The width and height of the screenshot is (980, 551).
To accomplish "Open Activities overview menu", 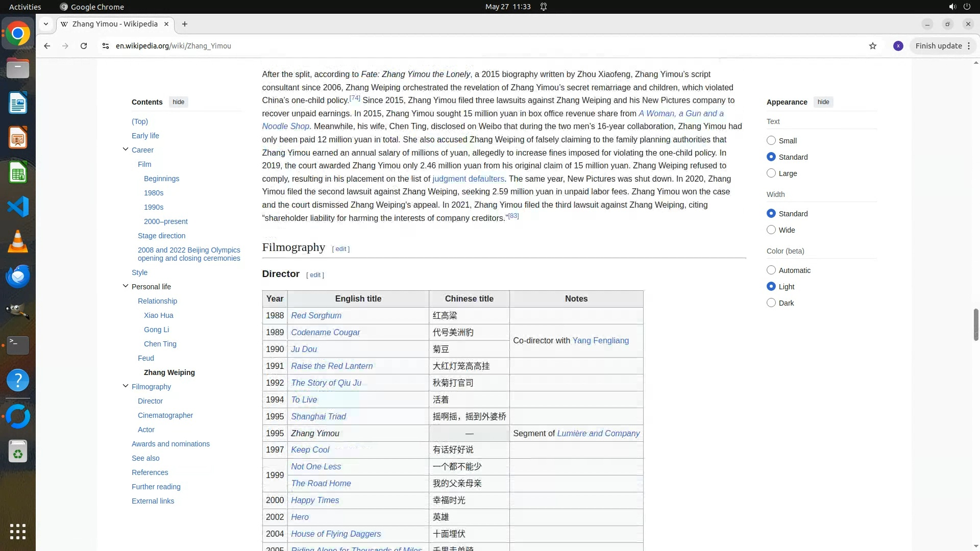I will pyautogui.click(x=25, y=7).
